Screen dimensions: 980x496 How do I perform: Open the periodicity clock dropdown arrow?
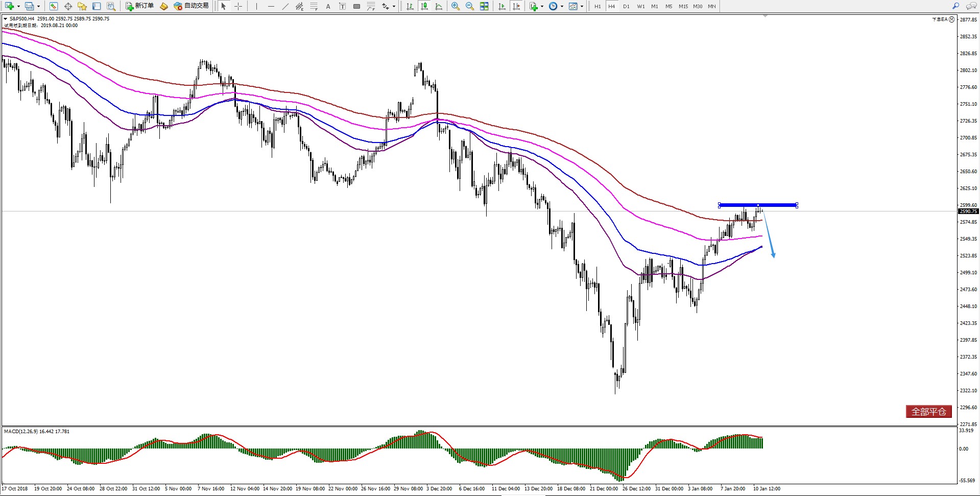[562, 7]
